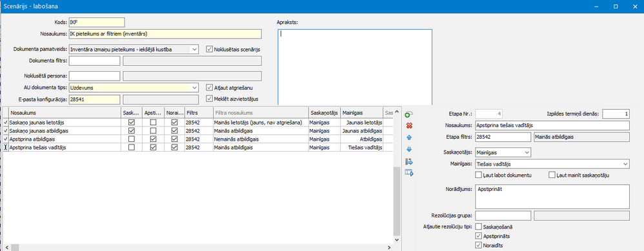The image size is (644, 251).
Task: Click the vertical scrollbar of the stage list
Action: pos(396,199)
